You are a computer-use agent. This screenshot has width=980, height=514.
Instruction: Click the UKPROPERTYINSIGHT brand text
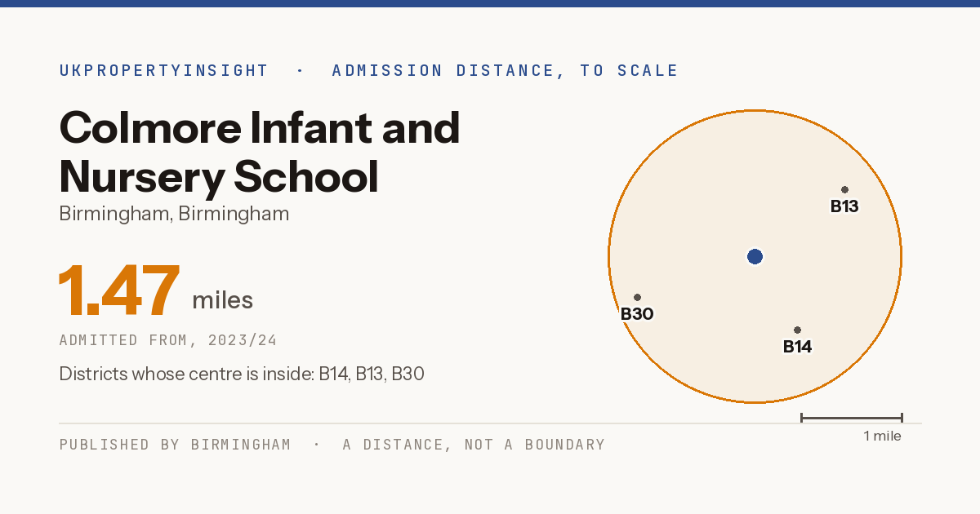click(x=163, y=71)
